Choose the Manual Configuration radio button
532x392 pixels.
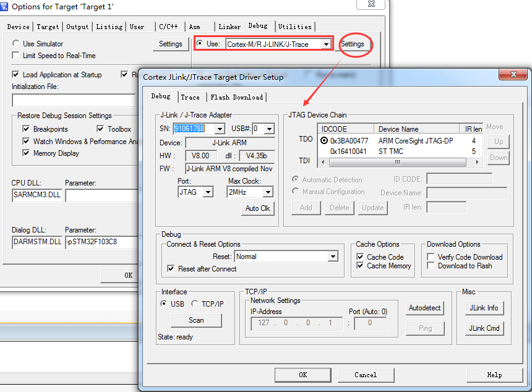[x=296, y=191]
